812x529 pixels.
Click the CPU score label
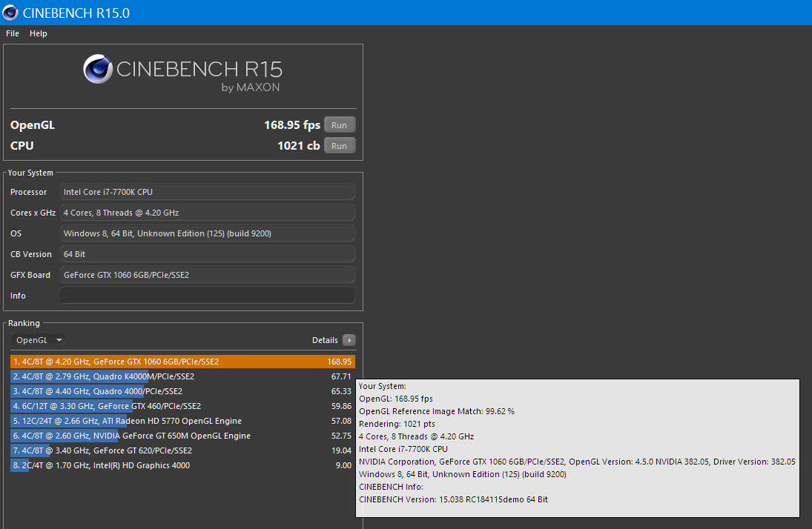pyautogui.click(x=22, y=146)
